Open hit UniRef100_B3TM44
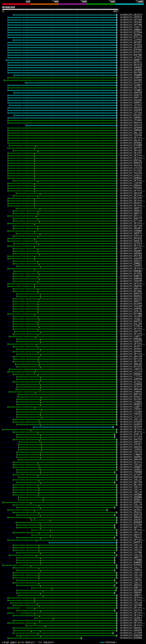The width and height of the screenshot is (146, 644). [x=131, y=32]
